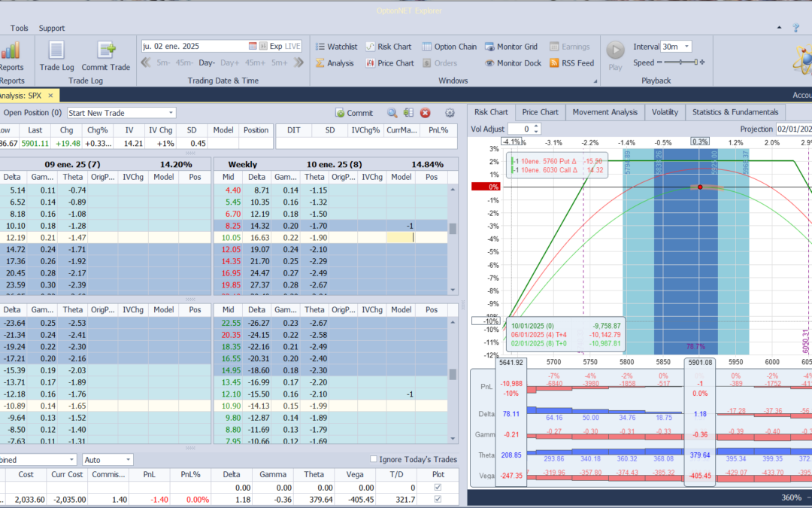This screenshot has height=508, width=812.
Task: Open the Support menu
Action: 52,28
